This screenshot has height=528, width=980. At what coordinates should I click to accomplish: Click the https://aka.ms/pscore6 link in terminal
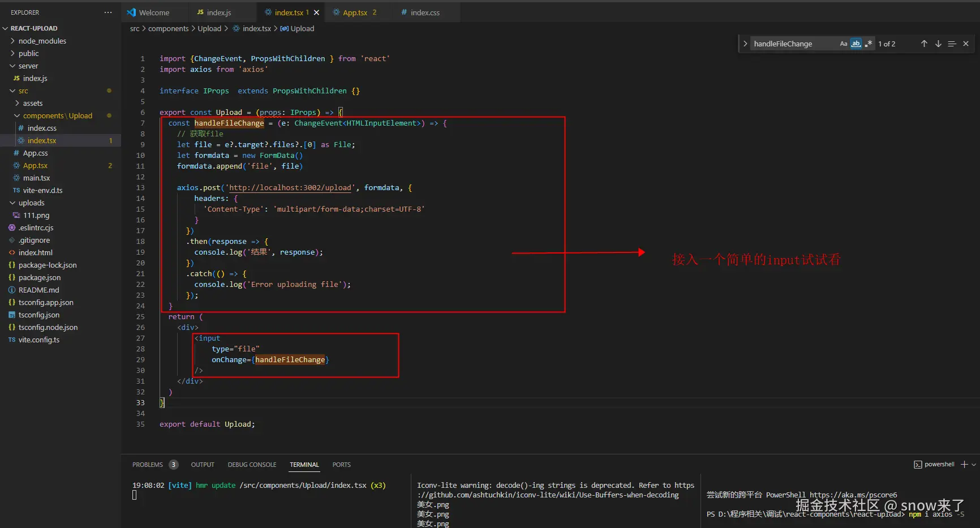853,495
